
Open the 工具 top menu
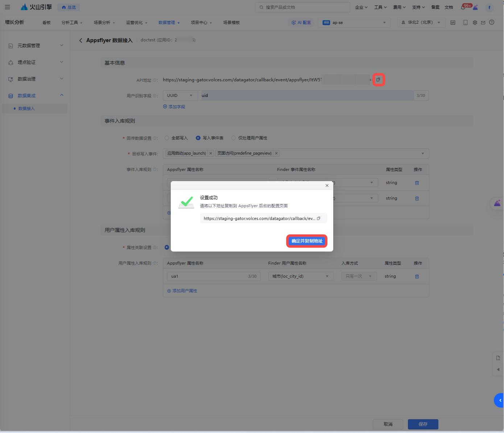[381, 7]
